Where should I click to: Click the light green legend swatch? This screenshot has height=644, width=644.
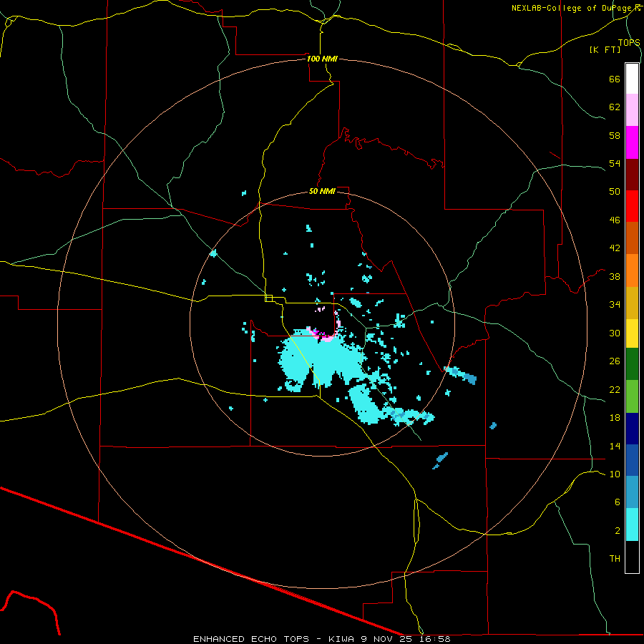632,396
